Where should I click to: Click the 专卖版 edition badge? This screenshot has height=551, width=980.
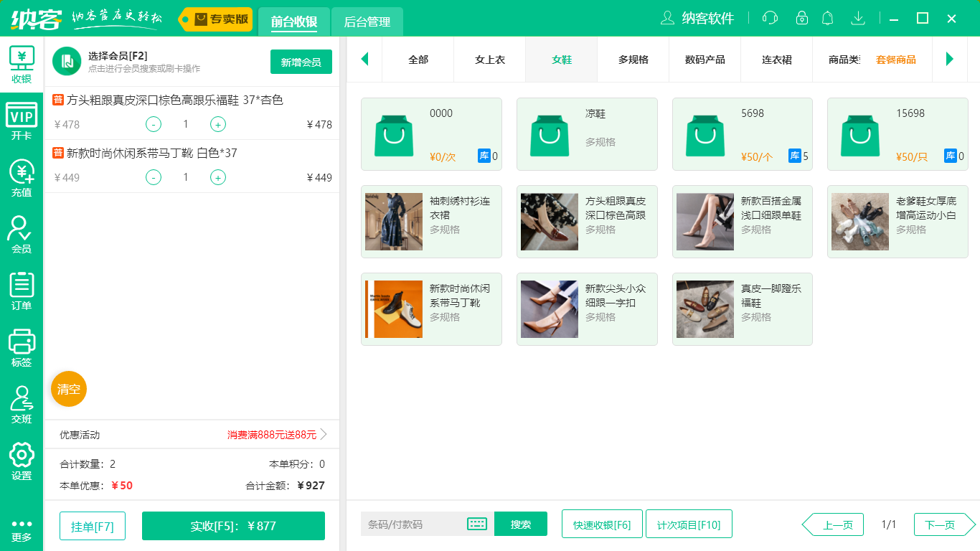point(216,19)
